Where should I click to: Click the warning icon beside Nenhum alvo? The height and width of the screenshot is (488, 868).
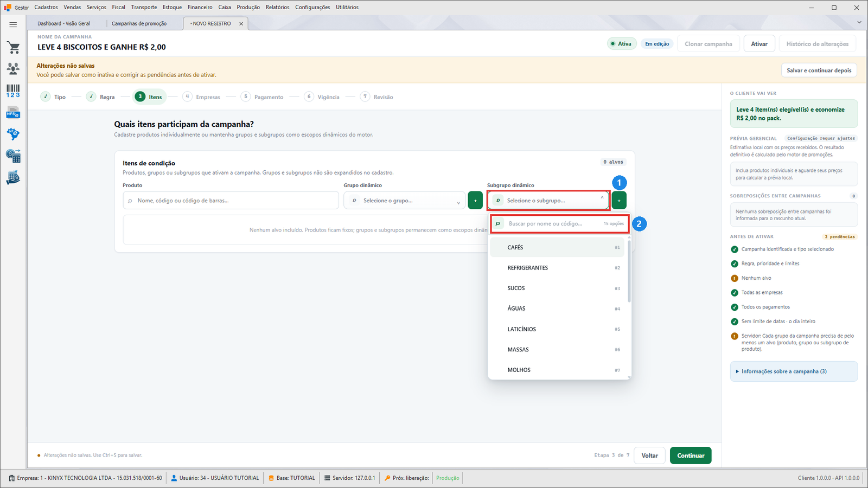[x=735, y=278]
